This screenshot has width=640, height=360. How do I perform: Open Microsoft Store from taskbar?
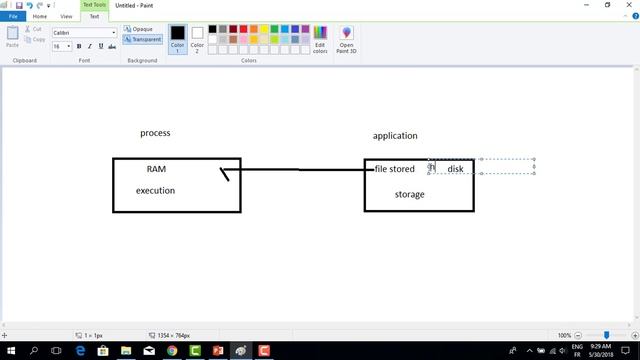pos(103,351)
